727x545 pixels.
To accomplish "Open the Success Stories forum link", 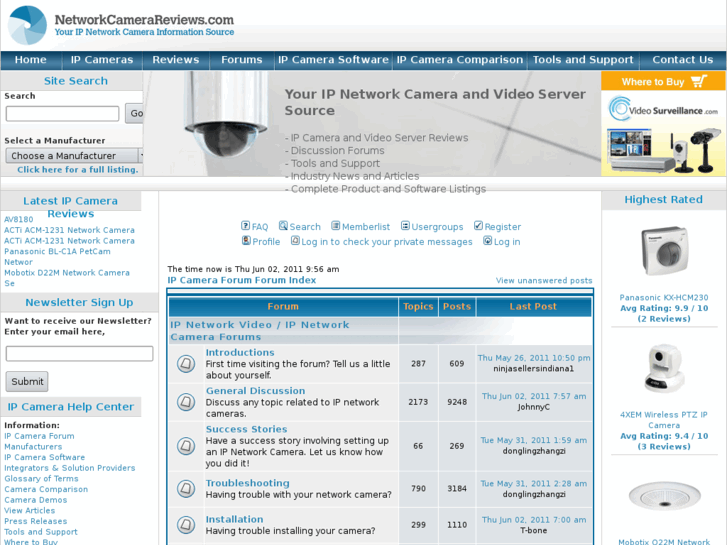I will (x=247, y=430).
